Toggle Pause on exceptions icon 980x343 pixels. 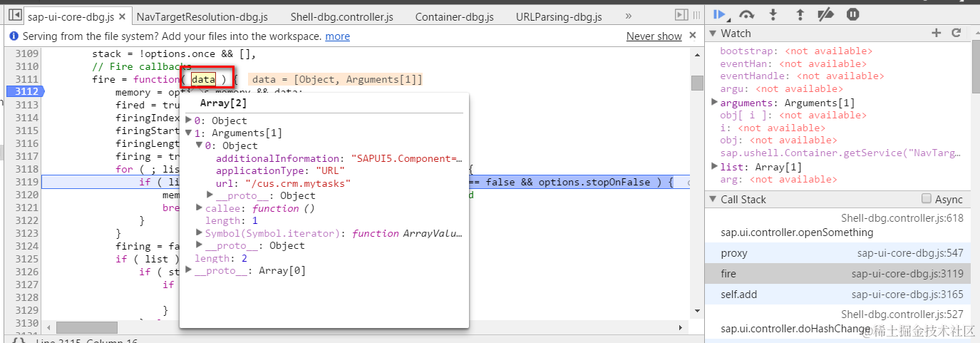coord(853,14)
